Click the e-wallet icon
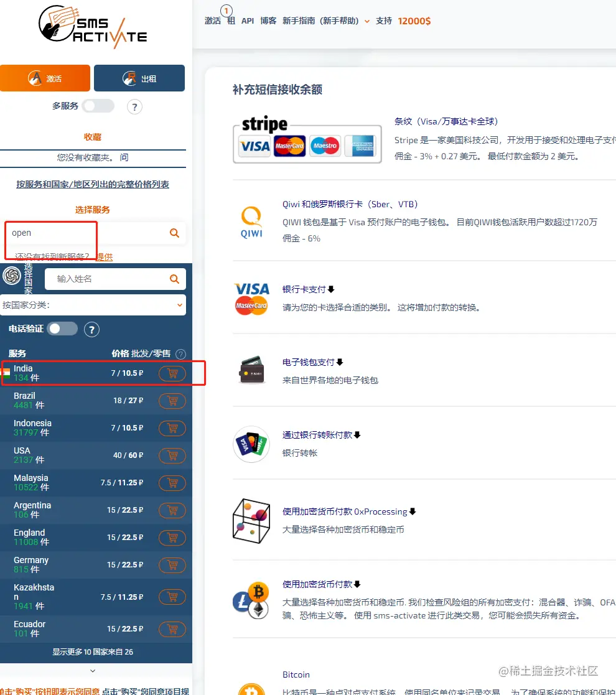This screenshot has width=616, height=695. [x=252, y=370]
